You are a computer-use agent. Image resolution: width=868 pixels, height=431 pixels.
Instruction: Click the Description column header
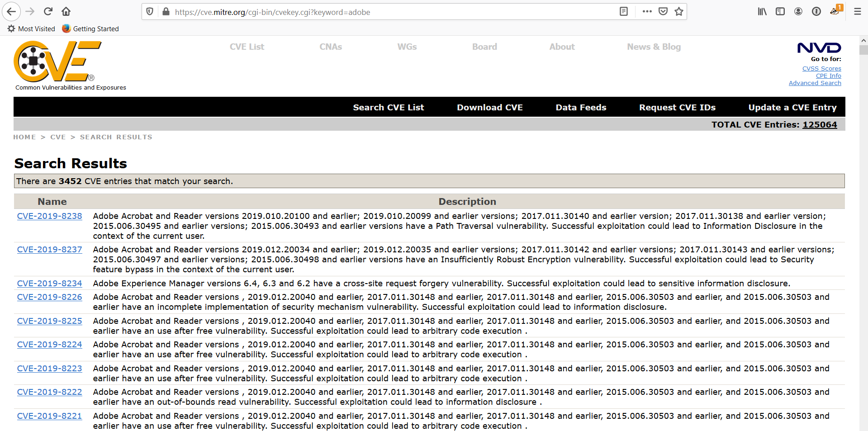coord(467,202)
